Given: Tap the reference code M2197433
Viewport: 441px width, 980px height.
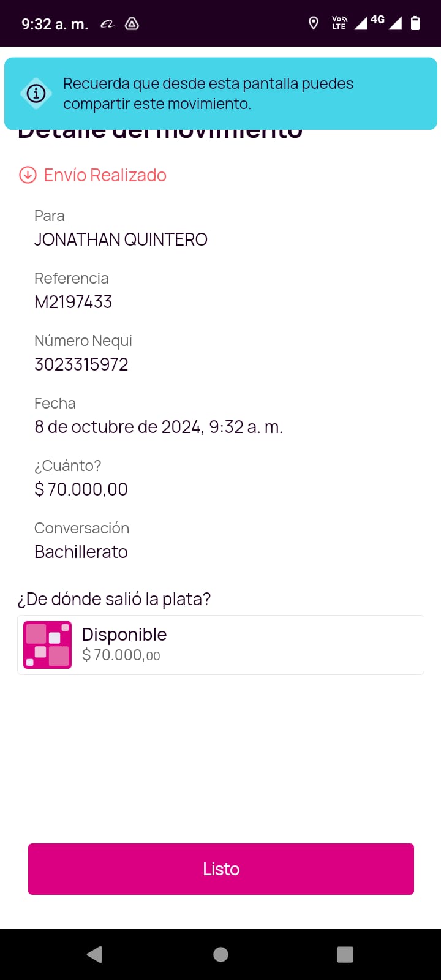Looking at the screenshot, I should 73,302.
